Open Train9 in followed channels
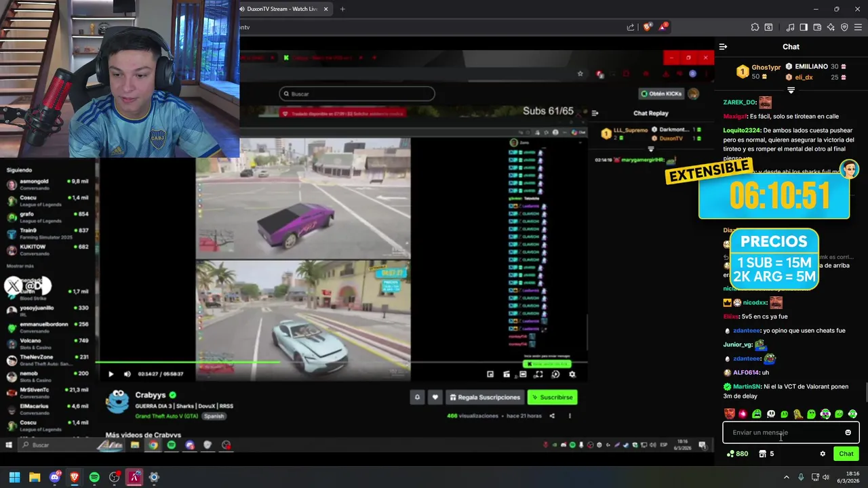Image resolution: width=868 pixels, height=488 pixels. click(x=47, y=233)
